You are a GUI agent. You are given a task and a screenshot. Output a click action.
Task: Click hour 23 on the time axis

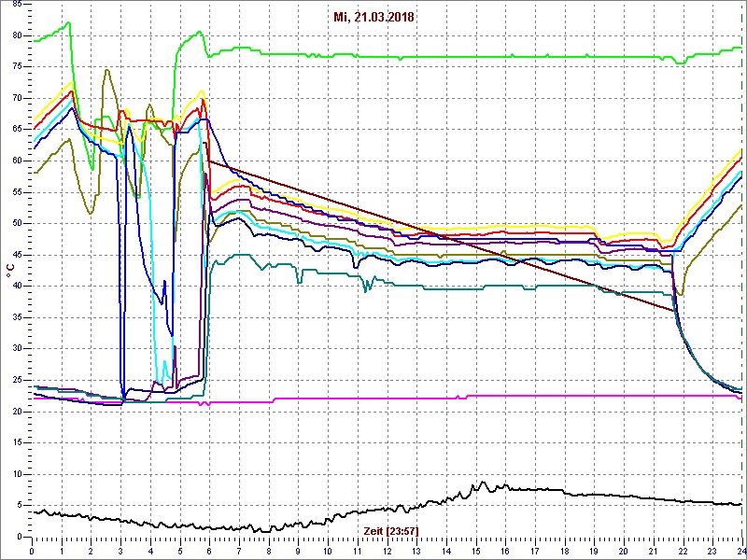(712, 551)
